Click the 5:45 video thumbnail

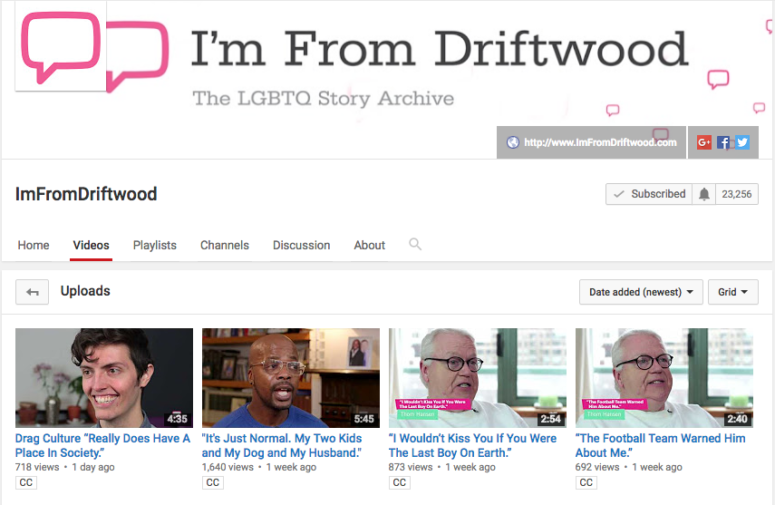(x=291, y=378)
